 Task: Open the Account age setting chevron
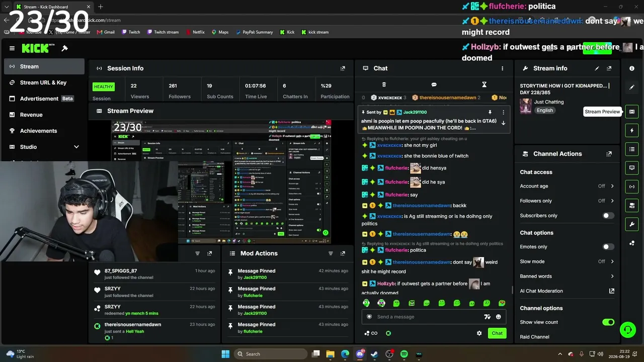[612, 186]
